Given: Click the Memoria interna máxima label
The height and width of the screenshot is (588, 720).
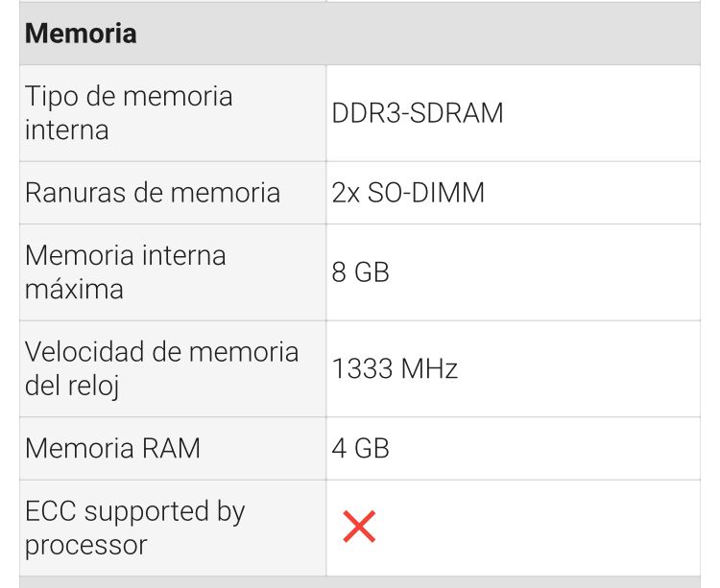Looking at the screenshot, I should pos(126,272).
